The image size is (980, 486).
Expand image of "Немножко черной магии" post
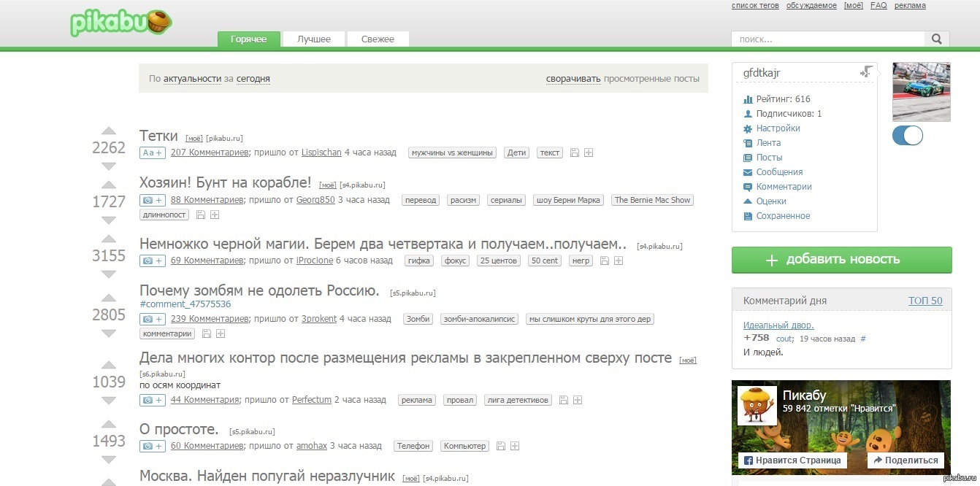(153, 261)
